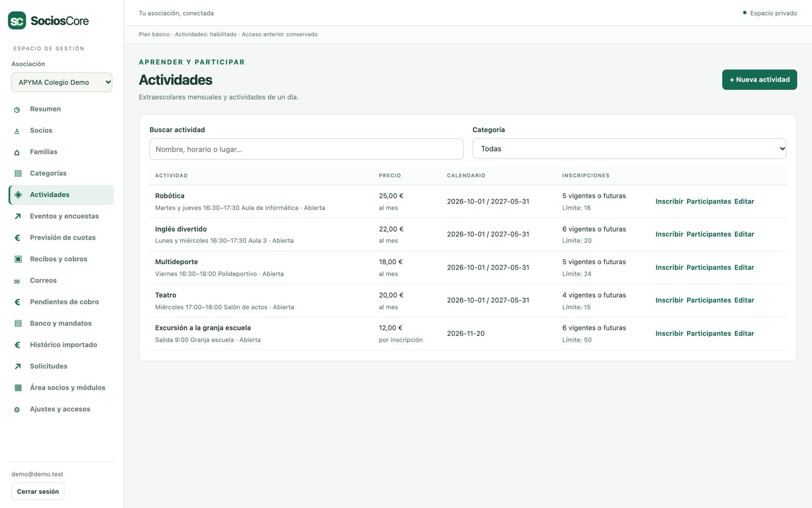
Task: Click the Solicitudes arrow icon
Action: 17,366
